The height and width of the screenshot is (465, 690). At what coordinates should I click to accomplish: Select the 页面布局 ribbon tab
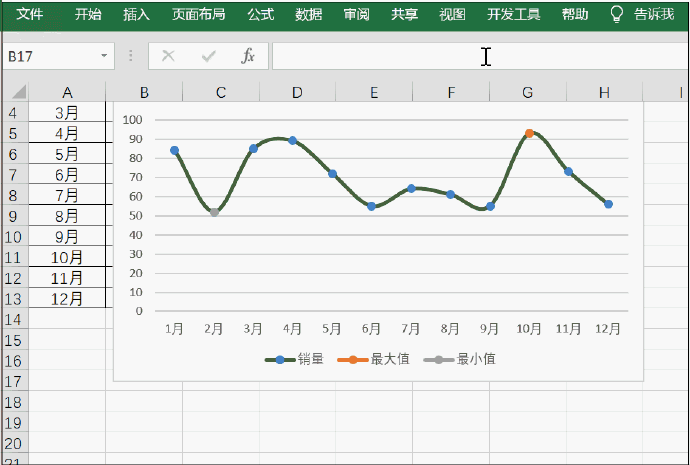coord(198,15)
